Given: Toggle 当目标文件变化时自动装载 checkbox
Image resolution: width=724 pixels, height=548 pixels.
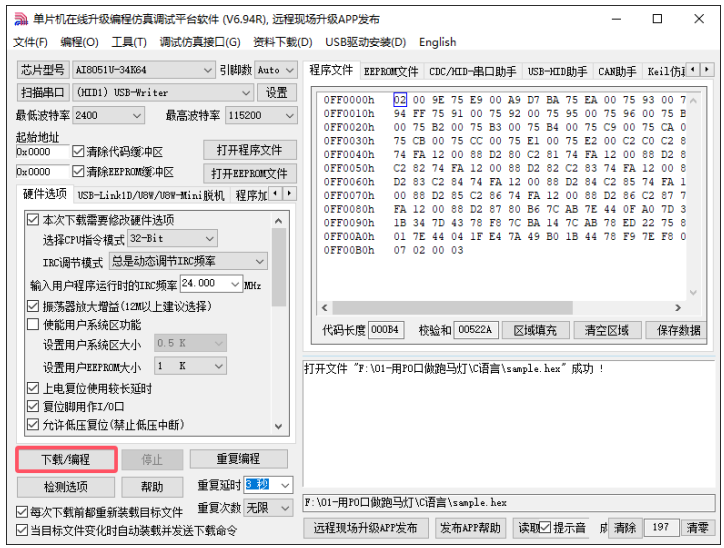Looking at the screenshot, I should [22, 530].
